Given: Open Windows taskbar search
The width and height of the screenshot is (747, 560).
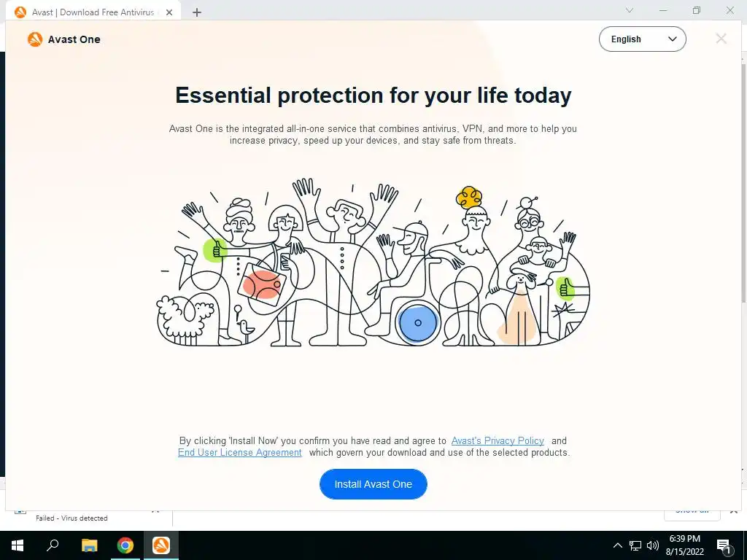Looking at the screenshot, I should (x=53, y=545).
